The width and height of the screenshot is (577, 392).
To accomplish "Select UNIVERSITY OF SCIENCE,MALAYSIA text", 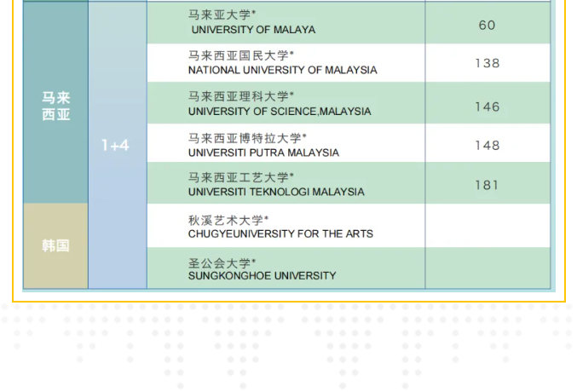I will click(x=280, y=112).
